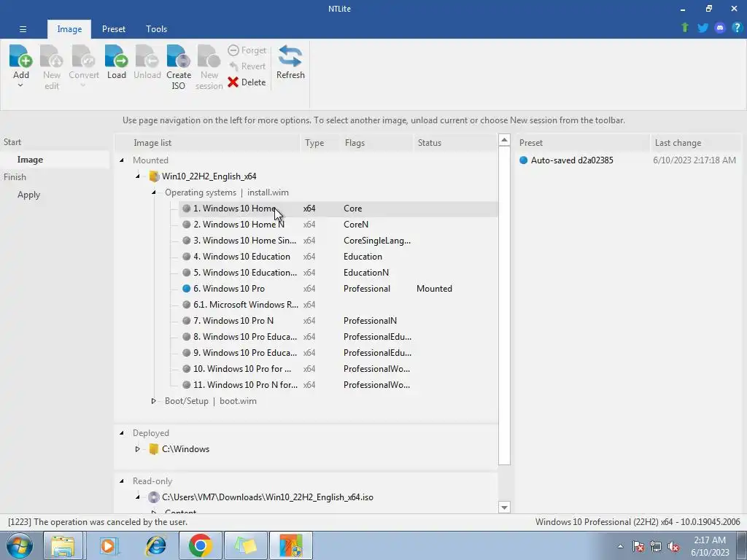Screen dimensions: 747x560
Task: Click the Image list column header
Action: coord(207,143)
